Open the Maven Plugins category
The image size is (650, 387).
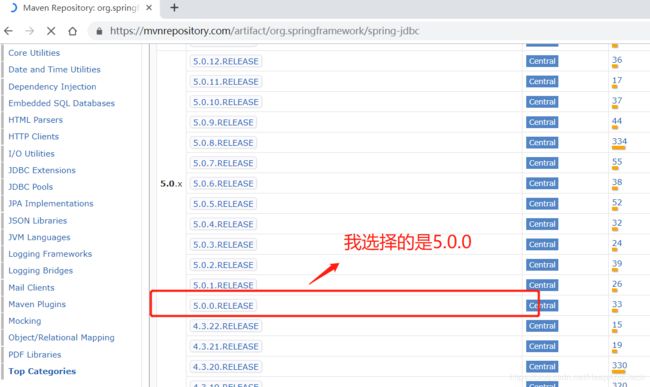click(x=37, y=304)
